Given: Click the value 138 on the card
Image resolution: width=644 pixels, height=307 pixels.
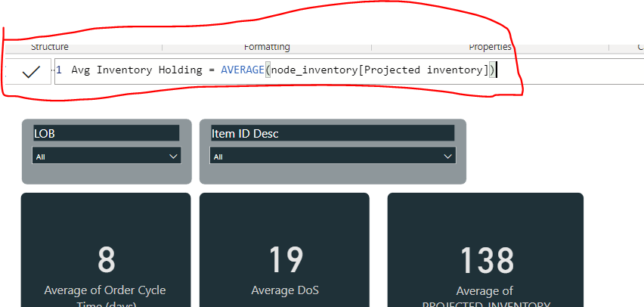Looking at the screenshot, I should [x=487, y=261].
